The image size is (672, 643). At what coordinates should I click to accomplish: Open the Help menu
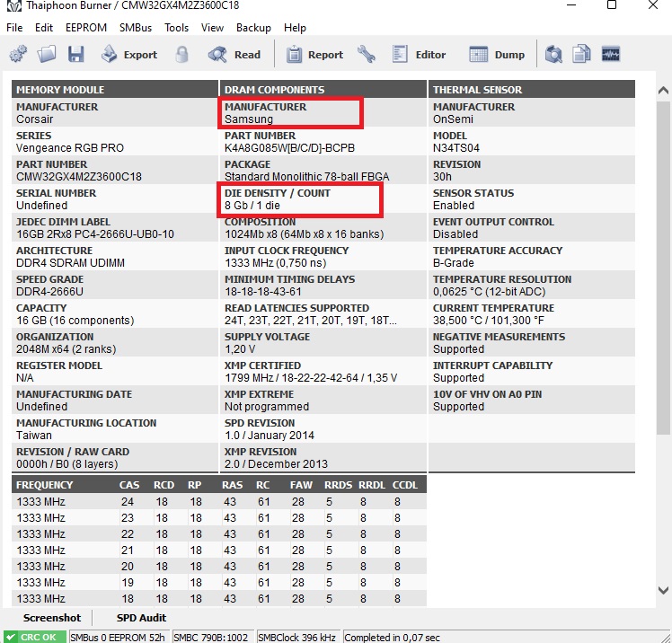[295, 28]
